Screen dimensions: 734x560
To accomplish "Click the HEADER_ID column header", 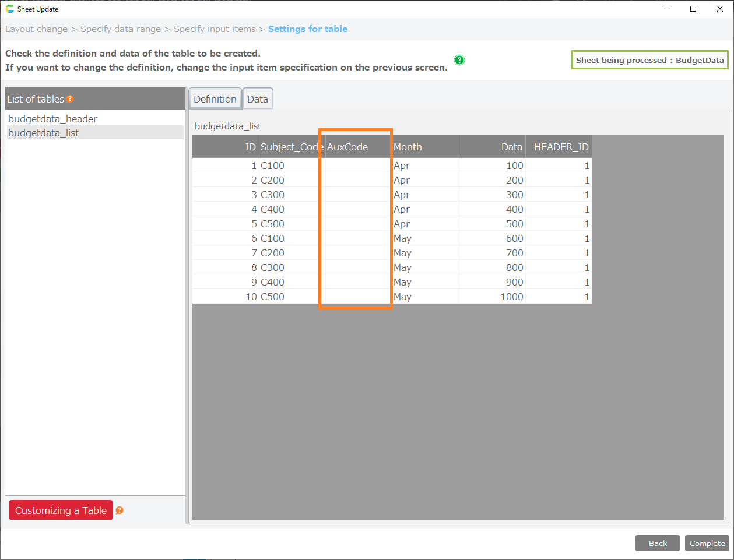I will 560,147.
